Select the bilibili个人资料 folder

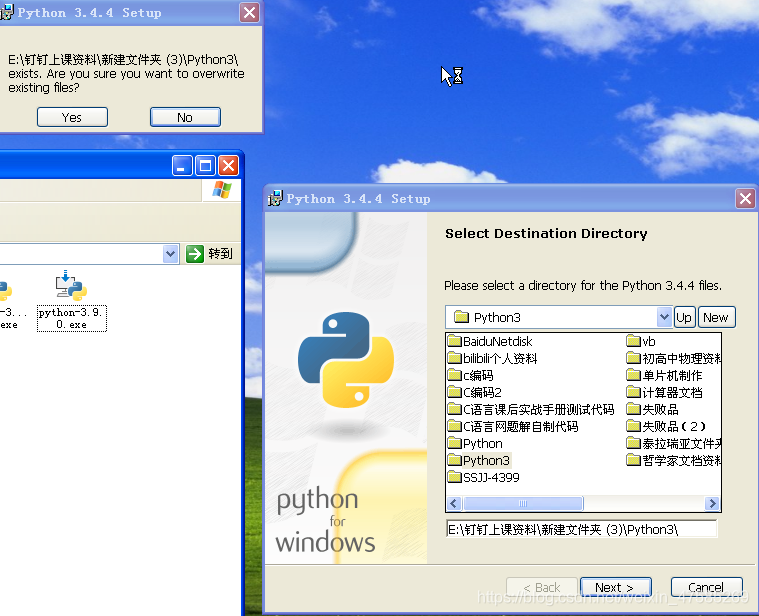(493, 359)
